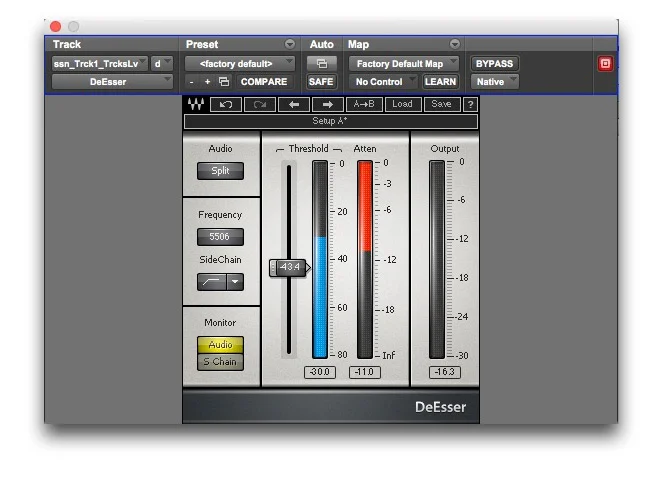Click the Output level meter
The height and width of the screenshot is (481, 669).
437,259
